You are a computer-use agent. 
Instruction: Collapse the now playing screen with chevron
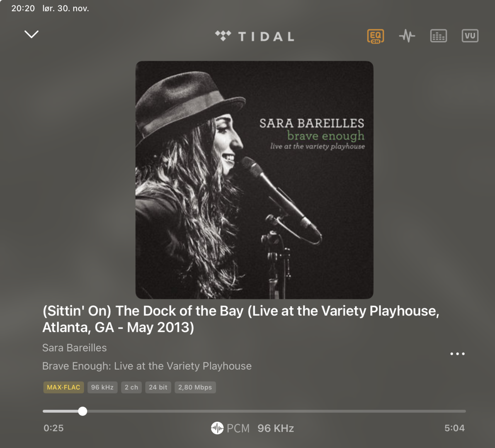click(x=32, y=34)
